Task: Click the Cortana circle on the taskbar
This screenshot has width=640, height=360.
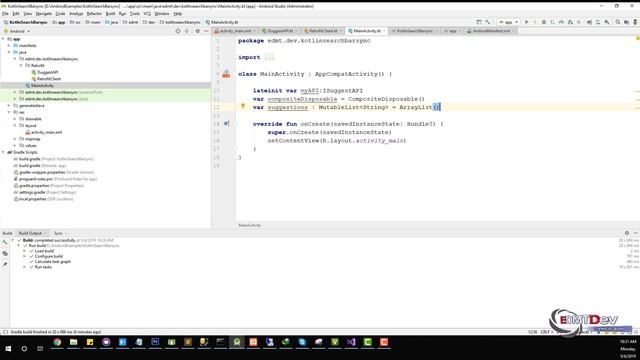Action: click(x=24, y=349)
